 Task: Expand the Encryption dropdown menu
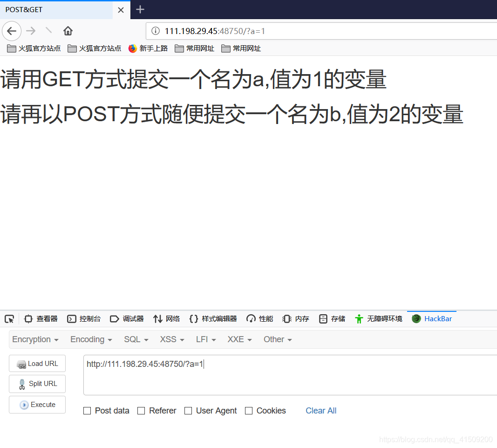(x=35, y=339)
